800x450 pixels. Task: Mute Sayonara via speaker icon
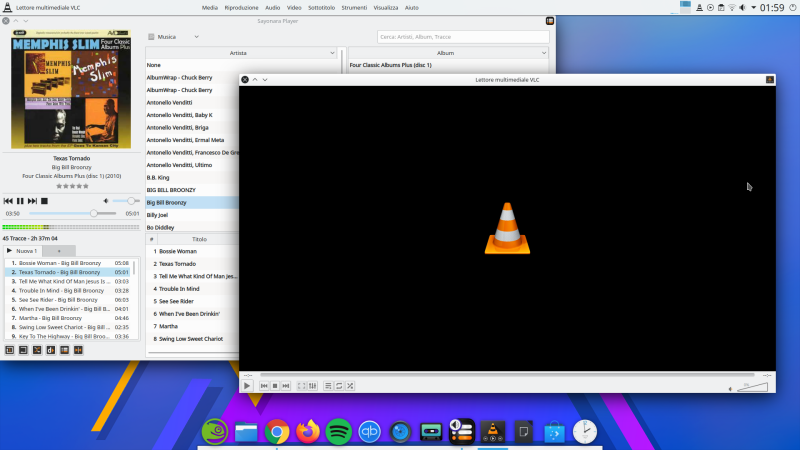pyautogui.click(x=106, y=201)
